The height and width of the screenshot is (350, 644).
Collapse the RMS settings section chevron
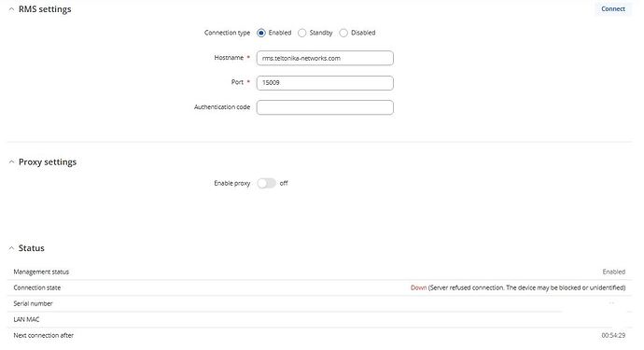(11, 9)
